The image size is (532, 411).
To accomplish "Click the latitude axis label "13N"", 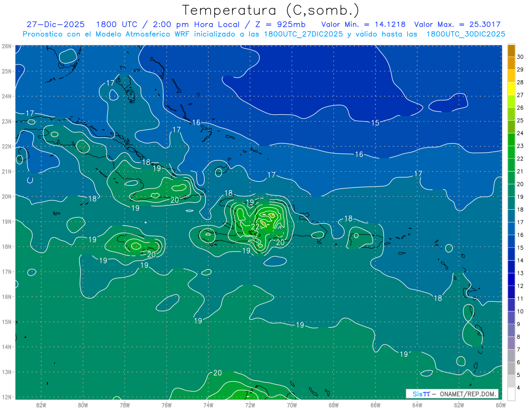I will pos(6,372).
